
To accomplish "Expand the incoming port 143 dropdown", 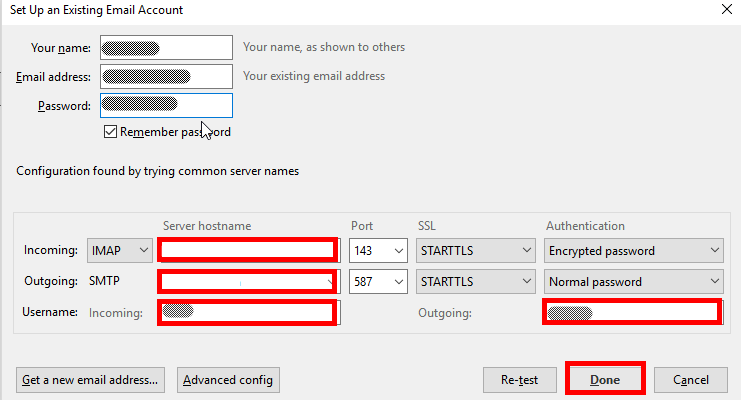I will point(378,250).
